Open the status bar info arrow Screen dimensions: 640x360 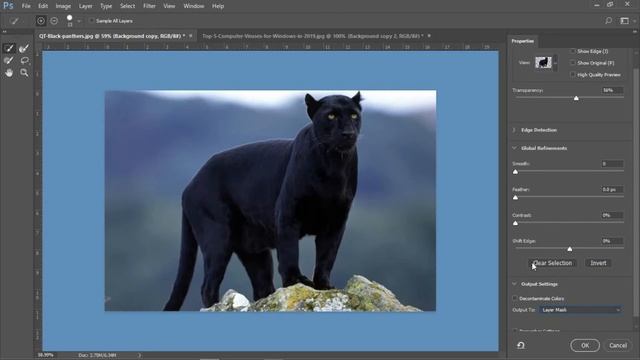(x=140, y=355)
